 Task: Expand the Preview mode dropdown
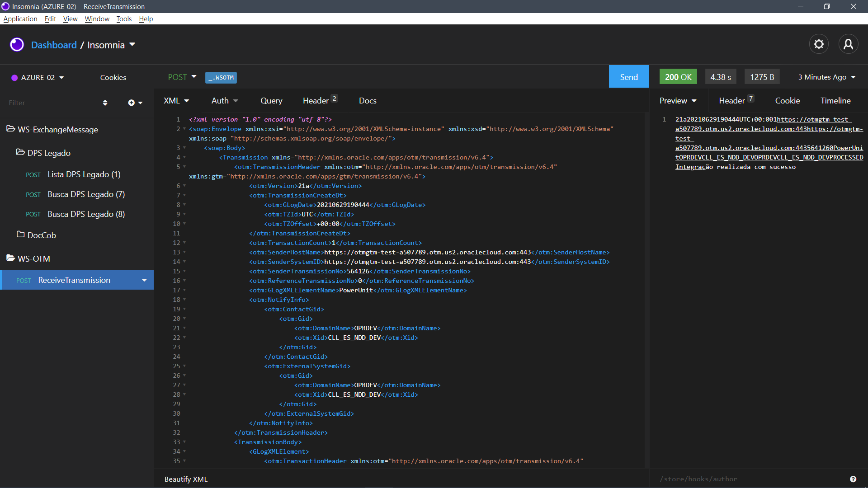[678, 101]
